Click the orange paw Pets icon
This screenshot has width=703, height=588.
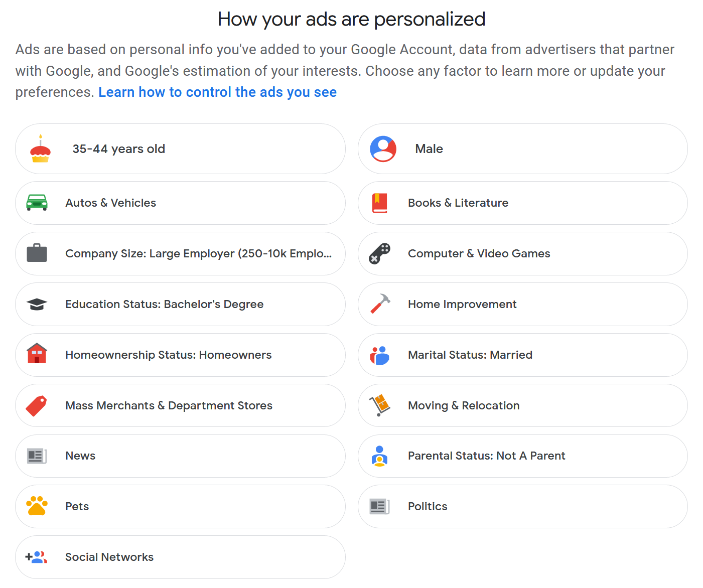coord(37,506)
